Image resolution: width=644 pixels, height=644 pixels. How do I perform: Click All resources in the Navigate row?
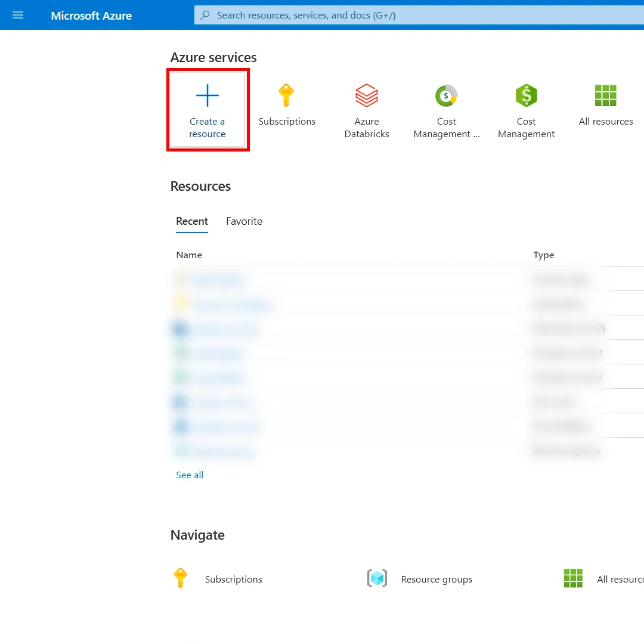620,579
